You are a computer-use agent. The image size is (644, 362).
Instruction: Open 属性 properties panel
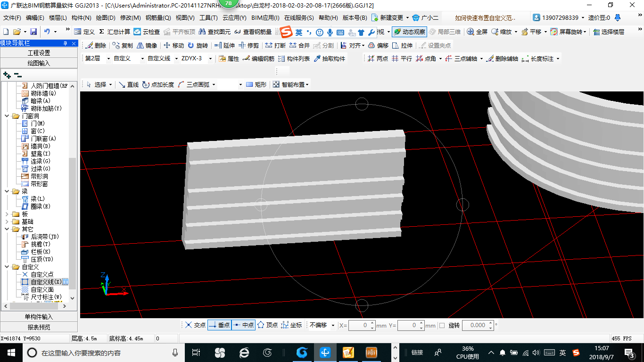point(229,59)
